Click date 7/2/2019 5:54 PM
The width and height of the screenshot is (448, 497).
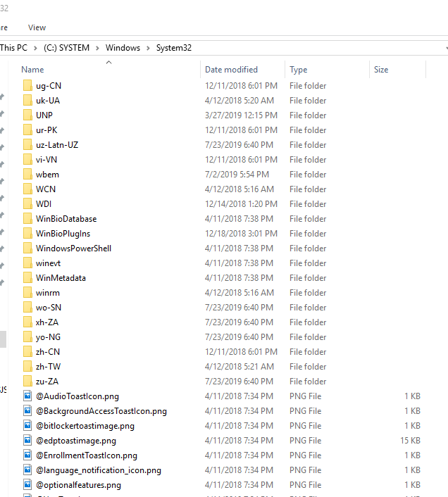tap(237, 175)
